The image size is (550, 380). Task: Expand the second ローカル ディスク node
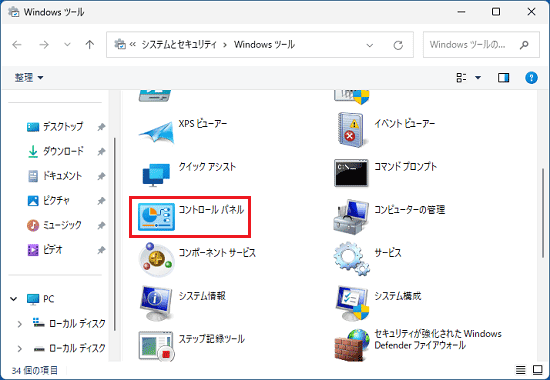tap(20, 348)
